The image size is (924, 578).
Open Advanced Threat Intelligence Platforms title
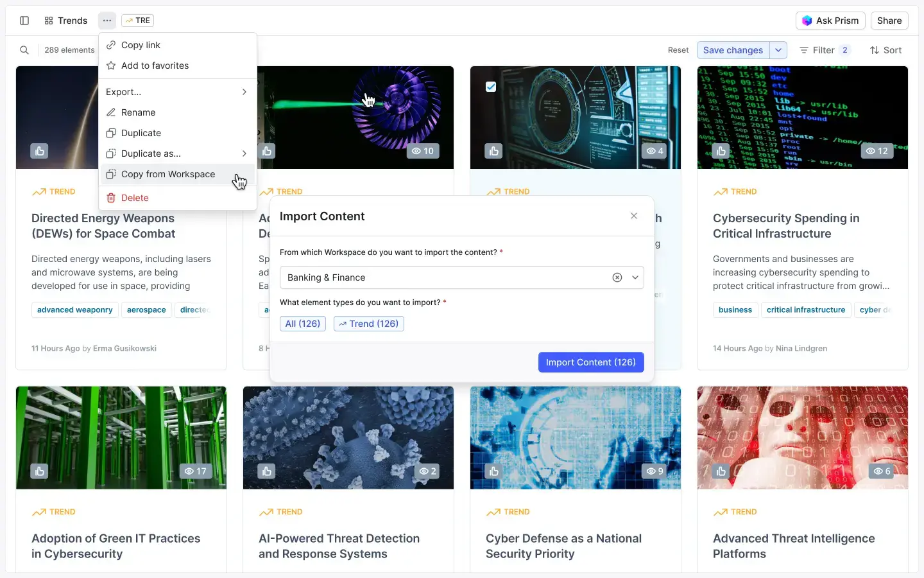pyautogui.click(x=794, y=546)
